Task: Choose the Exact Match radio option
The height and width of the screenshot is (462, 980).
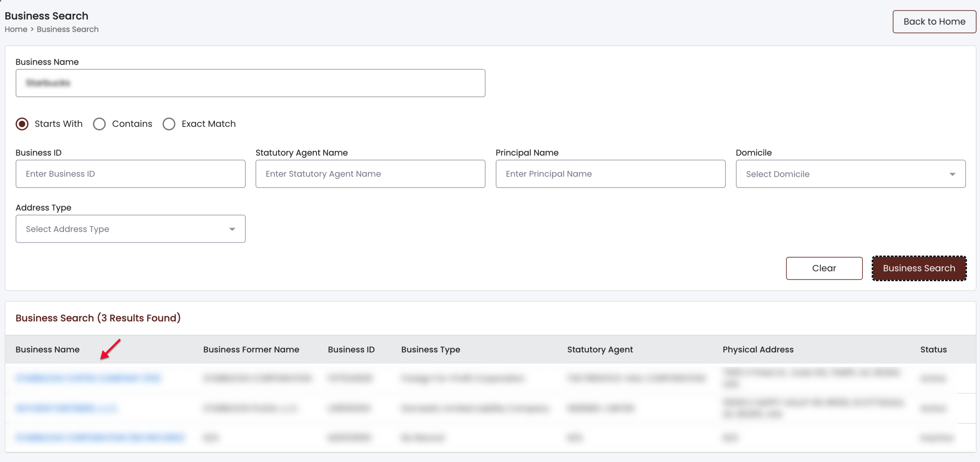Action: [169, 124]
